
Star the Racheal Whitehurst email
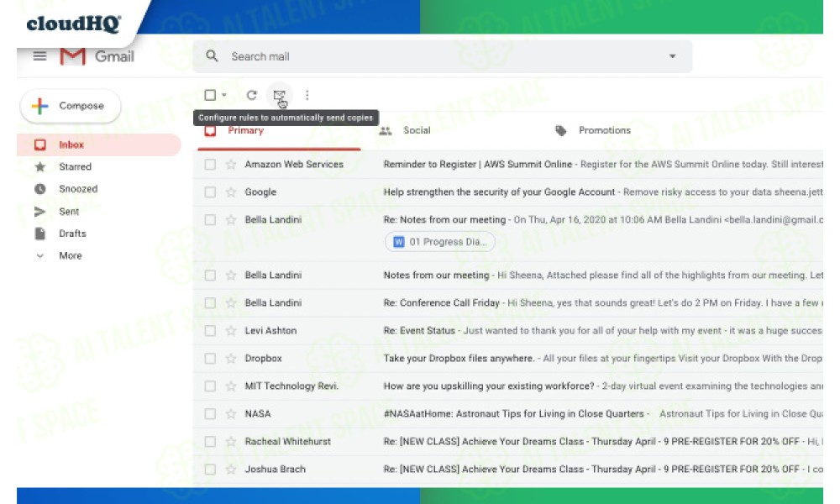tap(231, 442)
